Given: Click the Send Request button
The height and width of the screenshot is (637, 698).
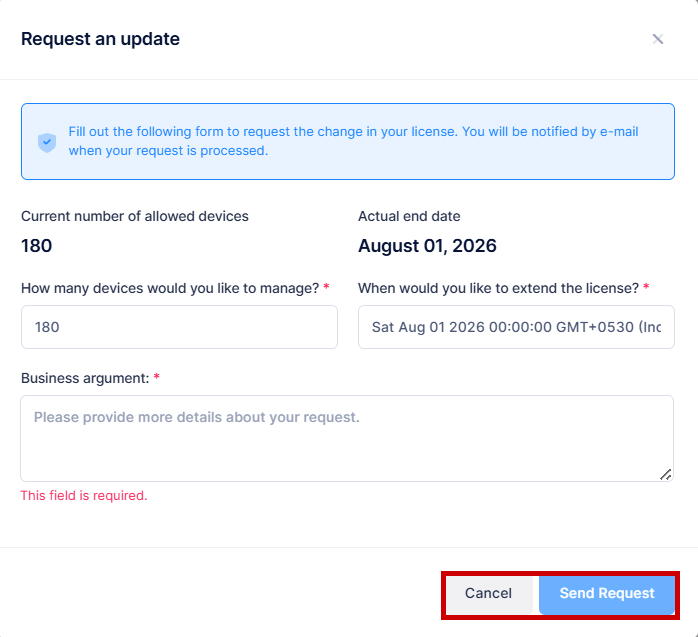Looking at the screenshot, I should [607, 593].
